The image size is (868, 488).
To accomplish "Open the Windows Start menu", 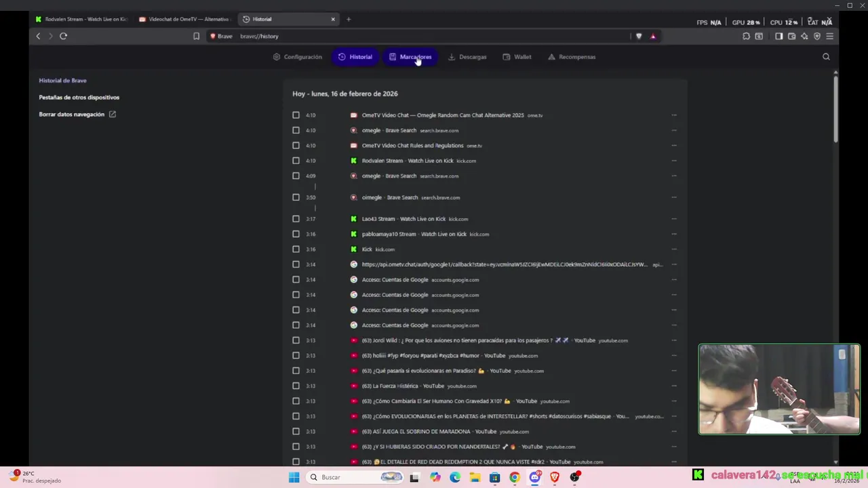I will [294, 477].
